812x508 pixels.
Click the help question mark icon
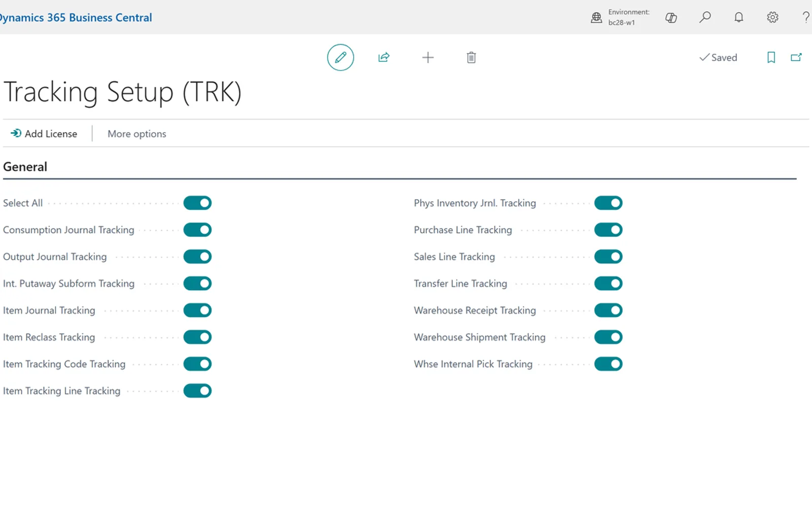tap(806, 17)
